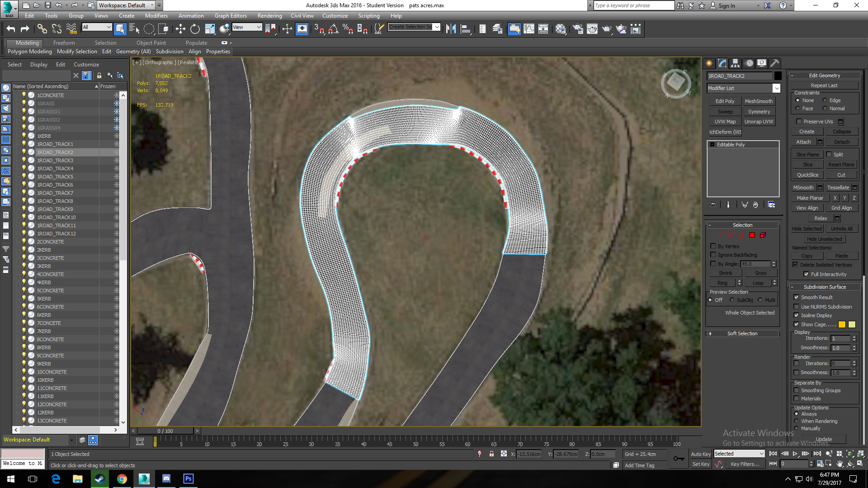The height and width of the screenshot is (488, 868).
Task: Click the Align tool icon
Action: click(x=466, y=29)
